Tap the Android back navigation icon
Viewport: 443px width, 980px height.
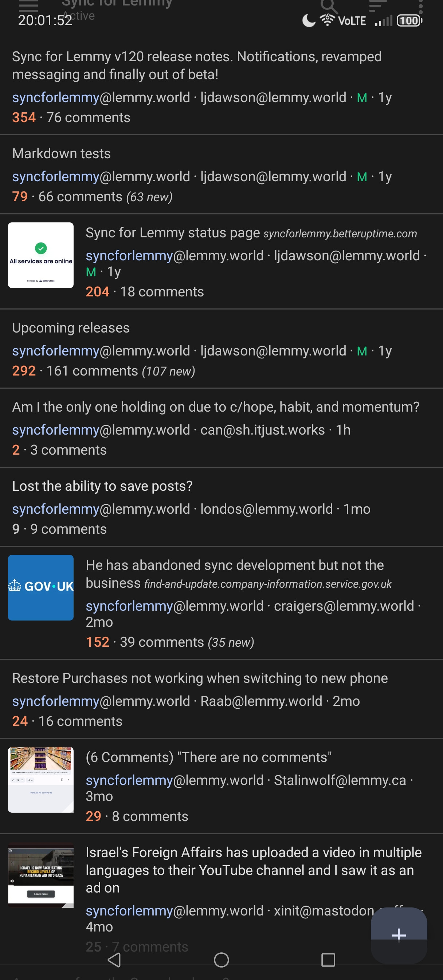tap(114, 960)
